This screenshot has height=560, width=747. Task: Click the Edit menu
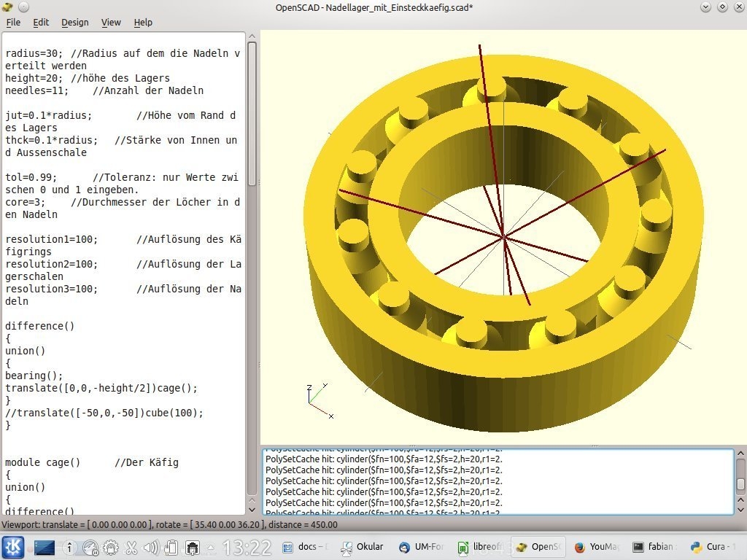point(41,22)
